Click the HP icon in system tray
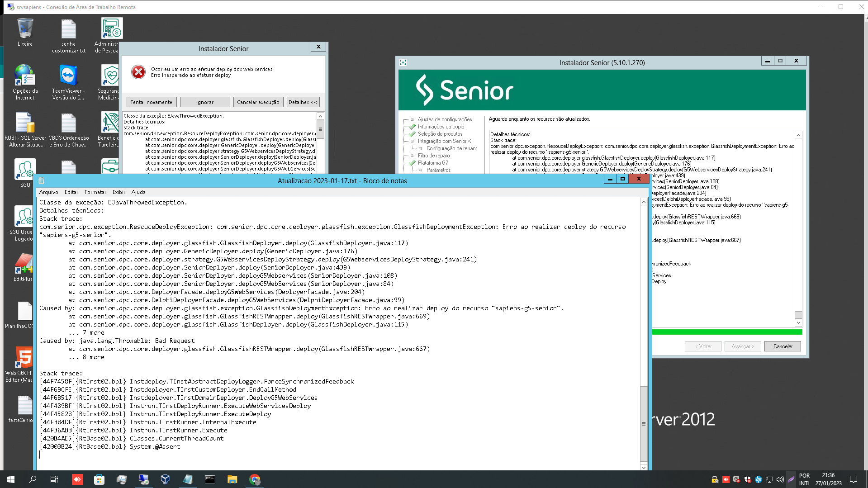Image resolution: width=868 pixels, height=488 pixels. (x=759, y=479)
